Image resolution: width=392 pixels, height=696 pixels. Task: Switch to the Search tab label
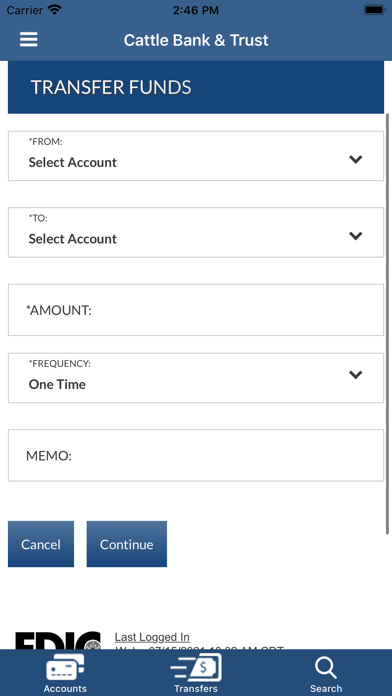tap(326, 688)
